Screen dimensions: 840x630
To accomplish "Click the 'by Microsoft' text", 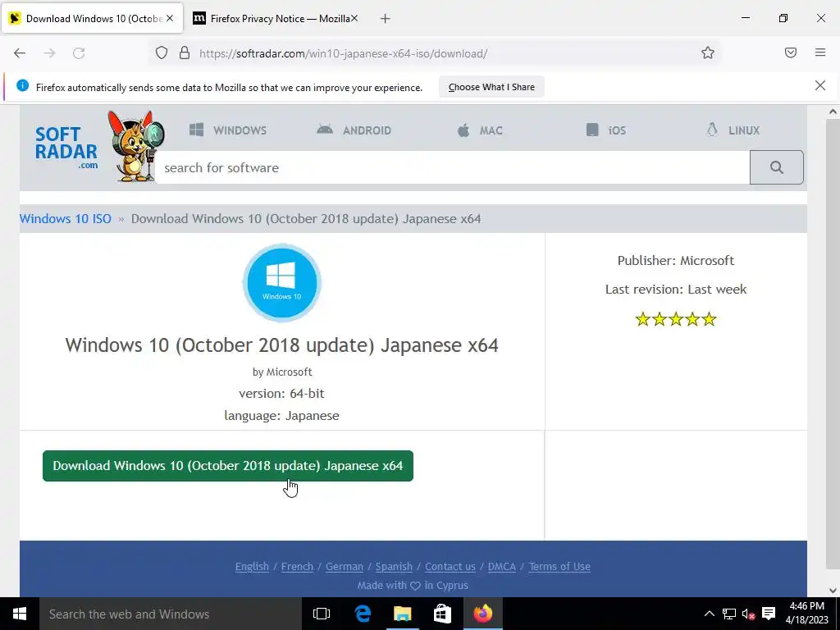I will [282, 372].
